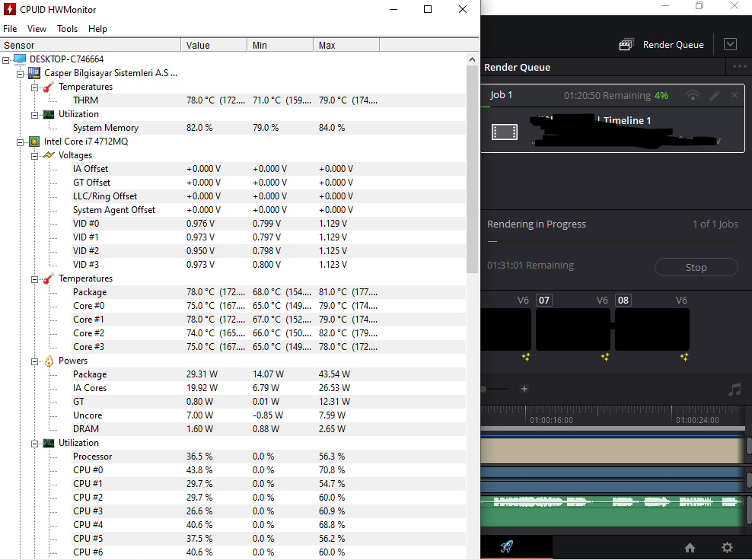Click the audio music note icon

[734, 390]
